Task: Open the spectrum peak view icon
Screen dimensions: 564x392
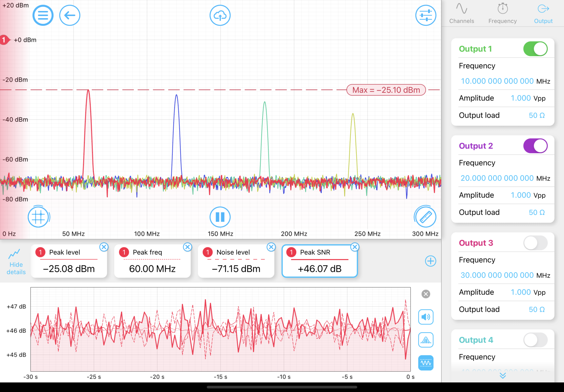Action: (425, 340)
